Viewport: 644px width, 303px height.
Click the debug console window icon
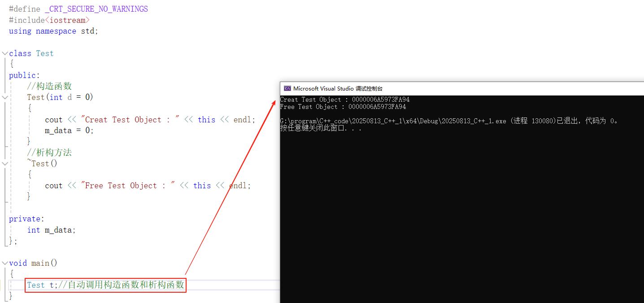pyautogui.click(x=287, y=89)
